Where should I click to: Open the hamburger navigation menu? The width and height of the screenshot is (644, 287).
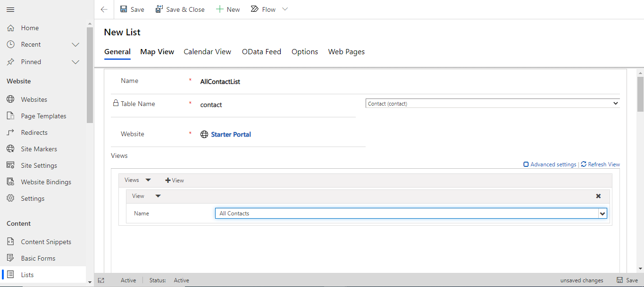coord(10,9)
